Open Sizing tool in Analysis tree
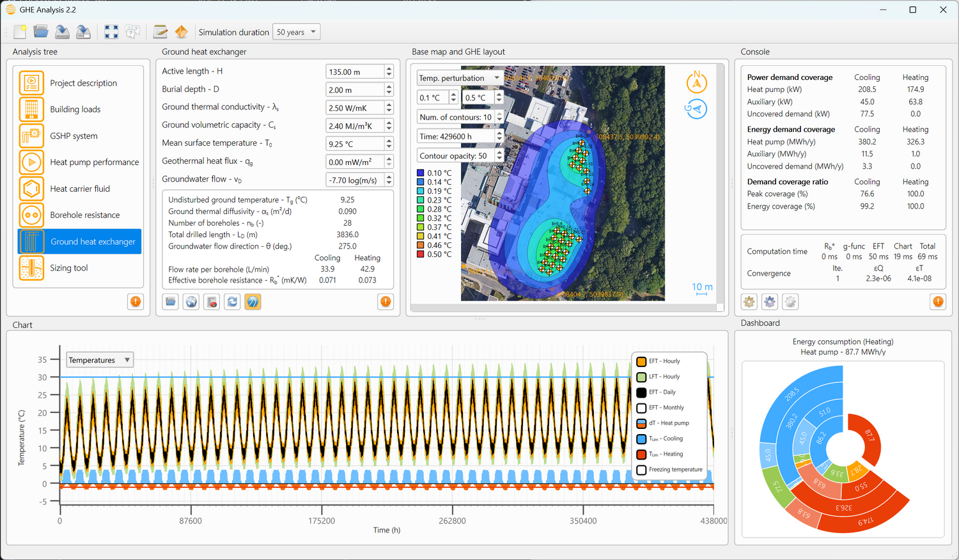 pos(69,268)
